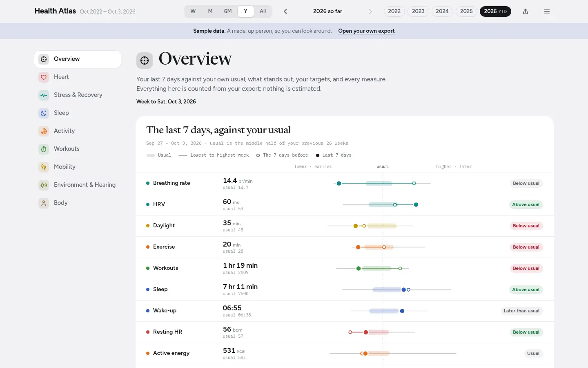Click the Daylight row label
This screenshot has width=588, height=368.
click(164, 226)
